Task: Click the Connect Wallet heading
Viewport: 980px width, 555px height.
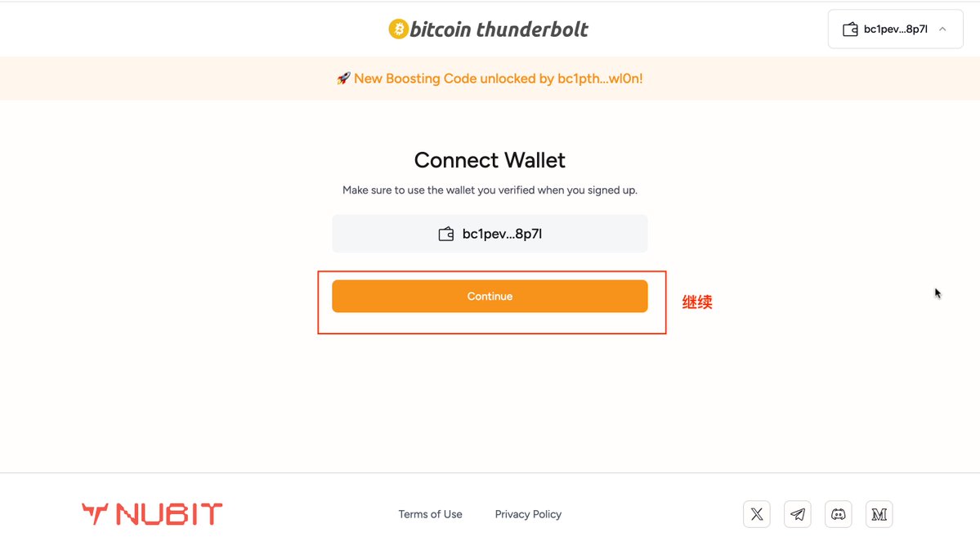Action: tap(490, 160)
